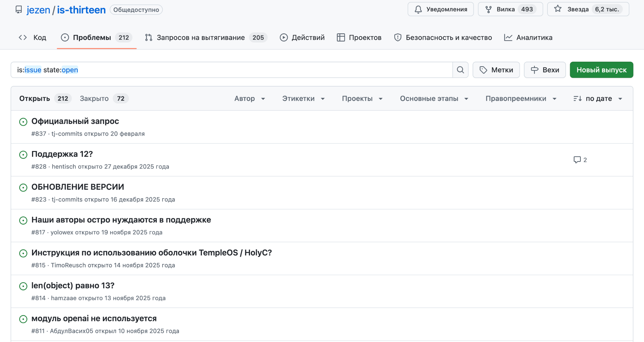The width and height of the screenshot is (644, 342).
Task: Open issue titled ОБНОВЛЕНИЕ ВЕРСИИ
Action: point(78,186)
